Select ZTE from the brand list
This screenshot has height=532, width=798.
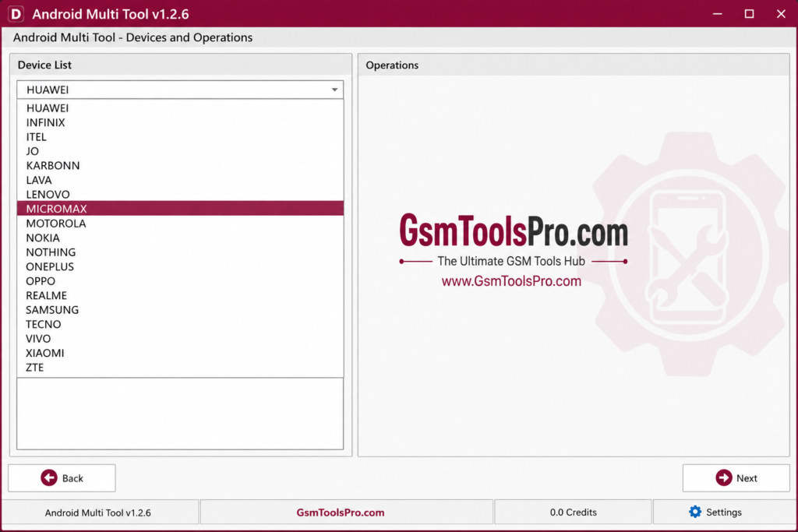[180, 367]
